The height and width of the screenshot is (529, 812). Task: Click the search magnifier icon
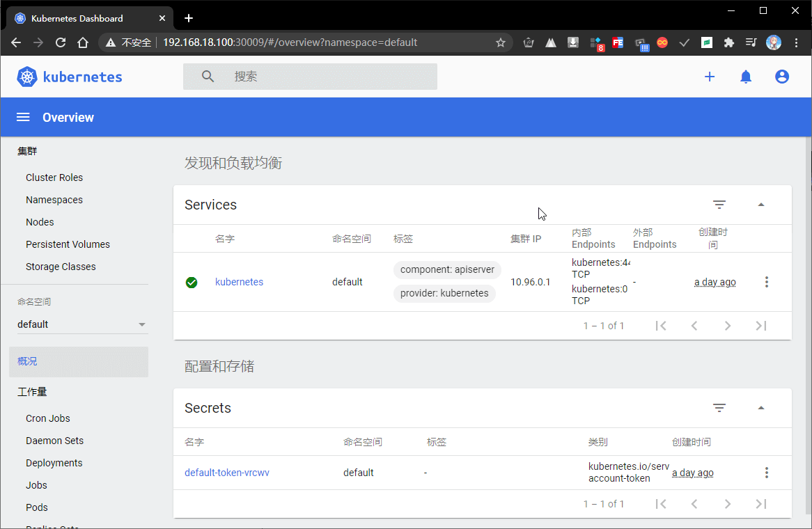click(208, 77)
